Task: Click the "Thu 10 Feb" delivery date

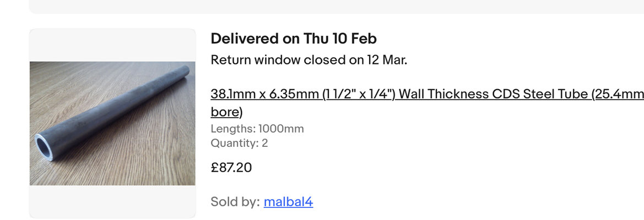Action: pos(340,38)
